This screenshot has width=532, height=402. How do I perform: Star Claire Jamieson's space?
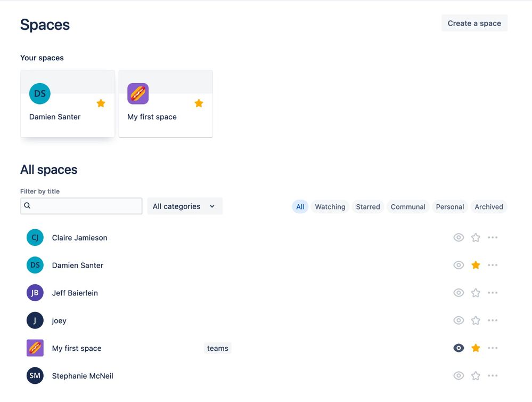(476, 237)
